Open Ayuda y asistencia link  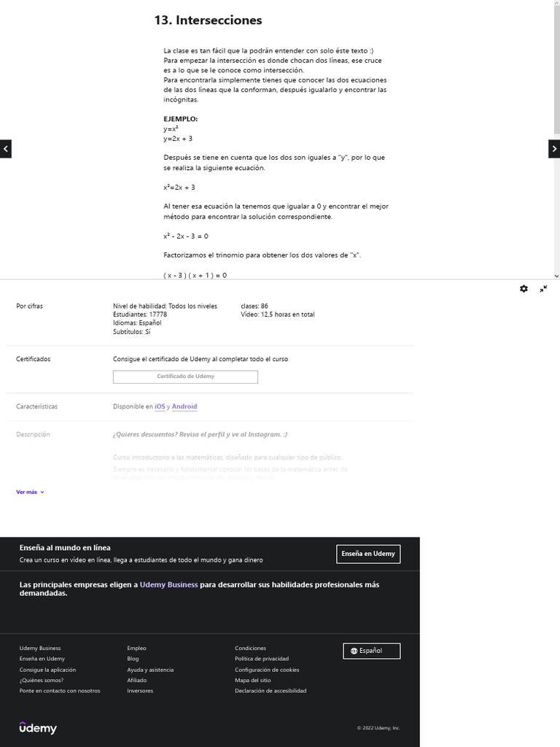click(x=150, y=670)
